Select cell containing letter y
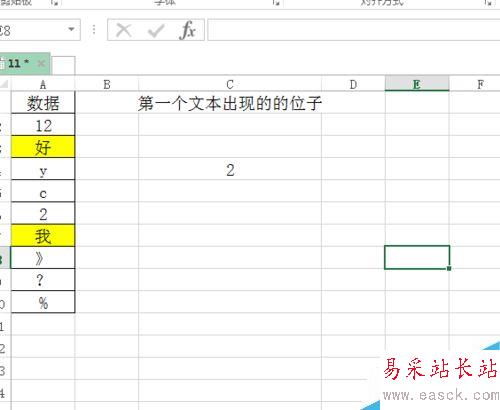This screenshot has height=410, width=500. click(x=43, y=169)
